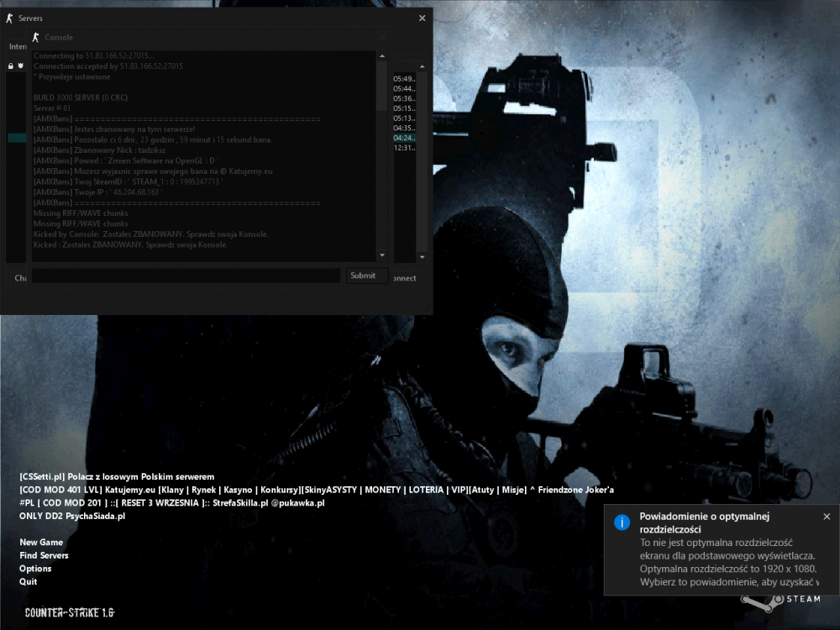Click the Servers list scroll up arrow
The height and width of the screenshot is (630, 840).
(x=423, y=66)
